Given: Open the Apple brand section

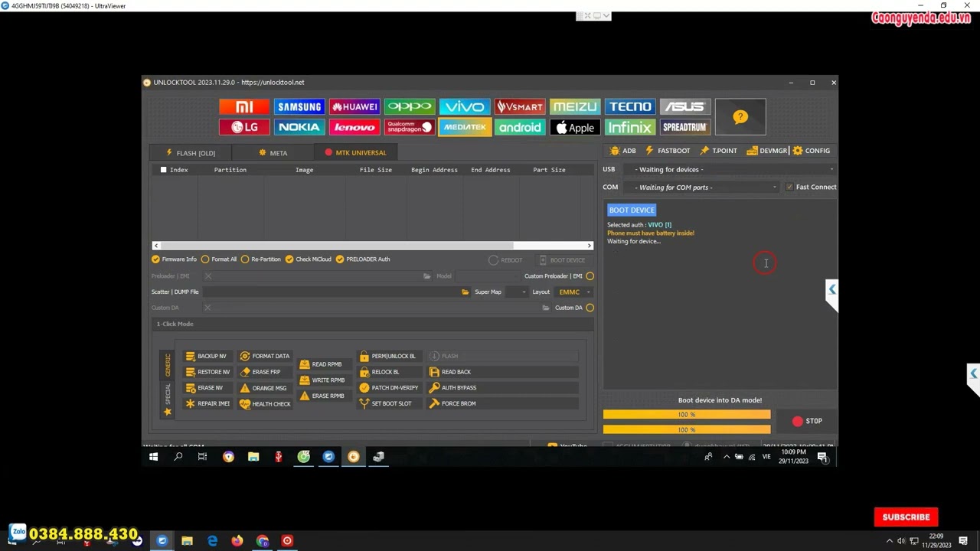Looking at the screenshot, I should (575, 127).
